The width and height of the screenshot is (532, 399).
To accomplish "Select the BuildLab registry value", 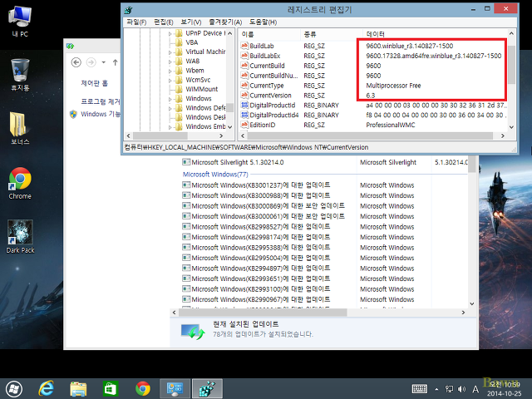I will [x=262, y=46].
